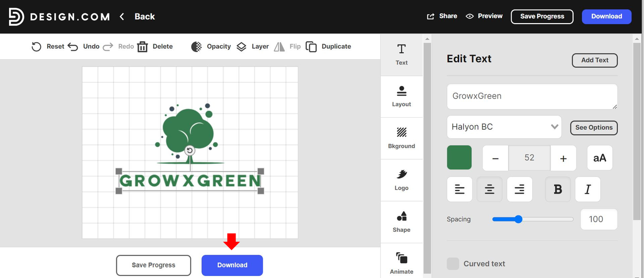Switch to the Text tab
This screenshot has width=644, height=278.
click(x=401, y=55)
